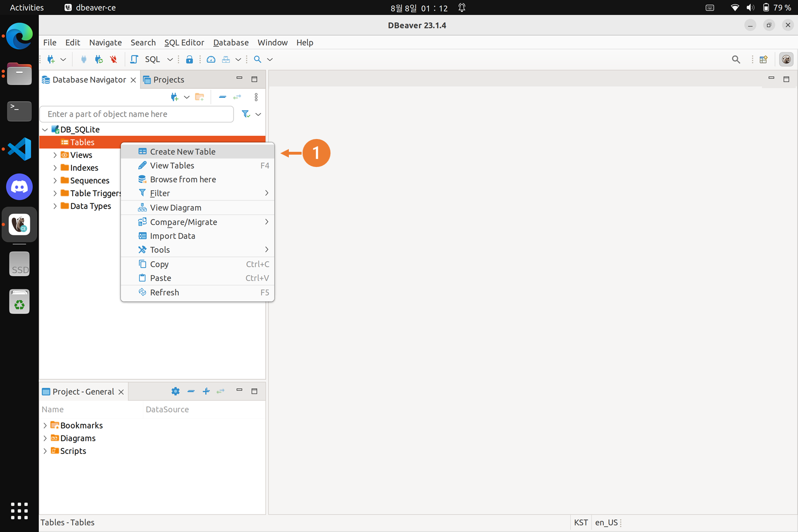The height and width of the screenshot is (532, 798).
Task: Click the Reconnect plug icon
Action: pyautogui.click(x=99, y=60)
